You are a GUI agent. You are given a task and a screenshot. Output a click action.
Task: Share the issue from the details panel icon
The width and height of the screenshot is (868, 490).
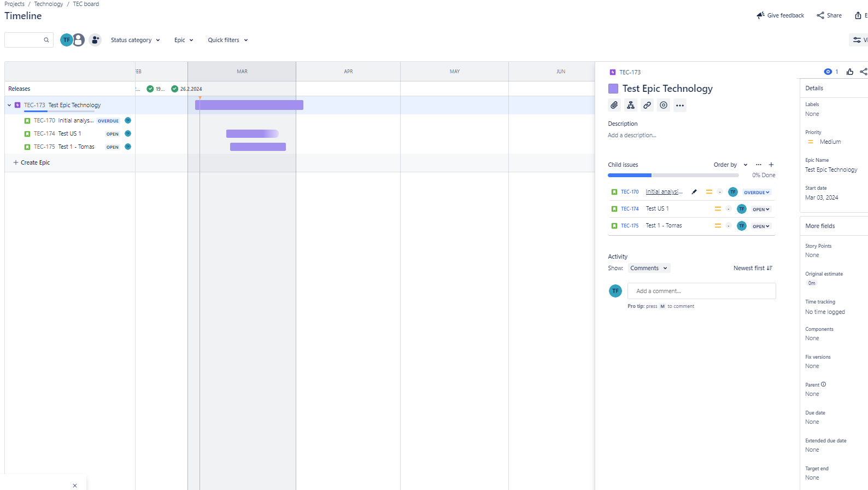864,72
